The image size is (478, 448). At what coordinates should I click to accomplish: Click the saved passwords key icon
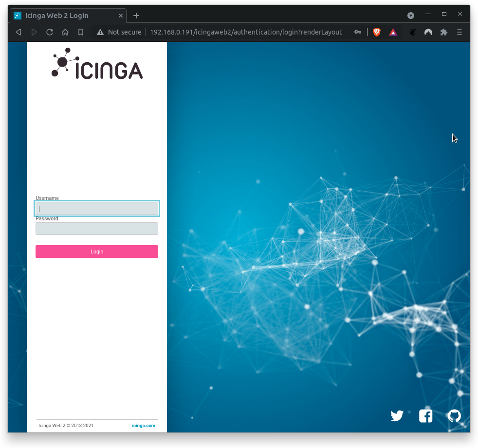pyautogui.click(x=358, y=32)
